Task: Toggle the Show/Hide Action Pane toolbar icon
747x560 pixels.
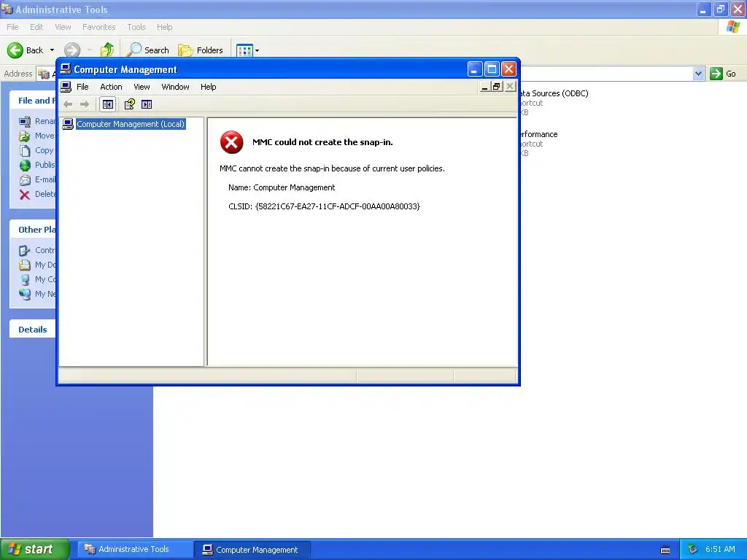Action: pos(147,104)
